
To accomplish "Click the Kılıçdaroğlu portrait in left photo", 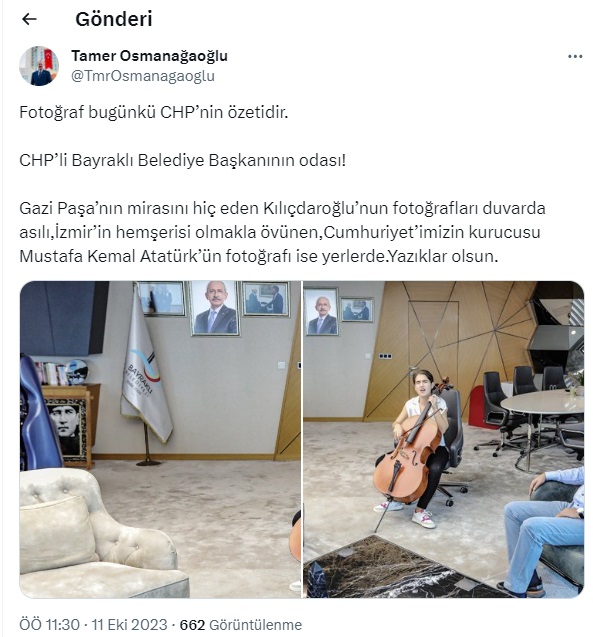I will coord(215,308).
